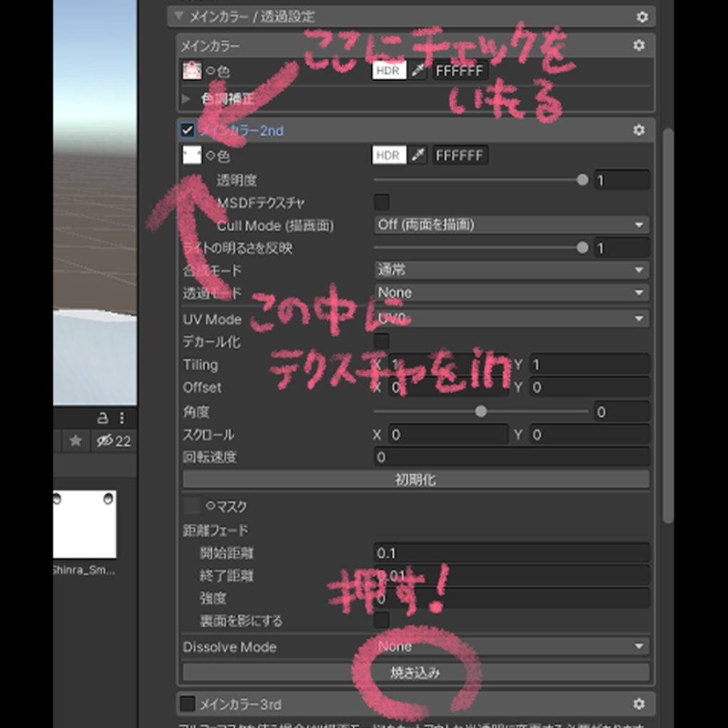Click the lock icon above the Project panel
Screen dimensions: 728x728
(x=102, y=418)
